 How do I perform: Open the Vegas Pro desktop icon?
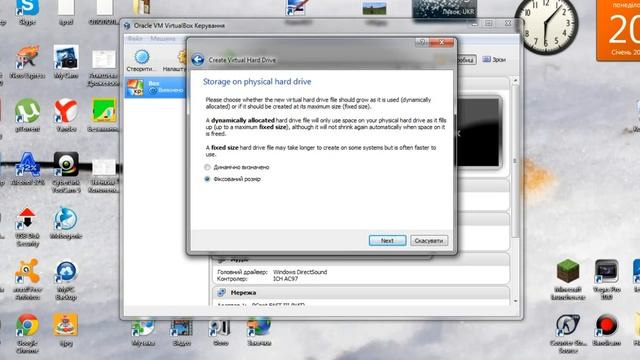point(607,280)
